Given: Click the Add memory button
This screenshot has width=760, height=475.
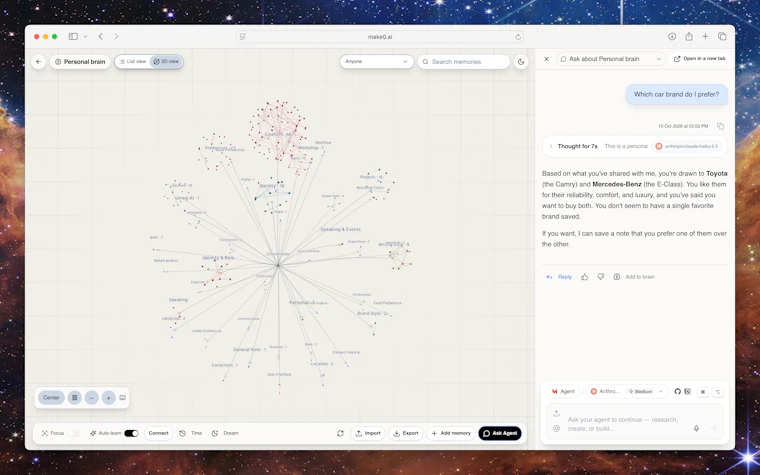Looking at the screenshot, I should coord(451,433).
